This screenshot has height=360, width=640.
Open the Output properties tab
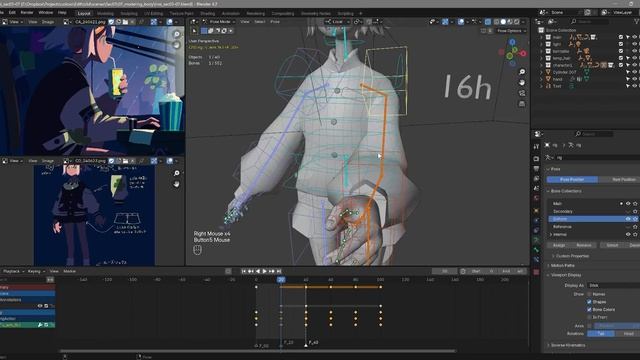tap(536, 169)
